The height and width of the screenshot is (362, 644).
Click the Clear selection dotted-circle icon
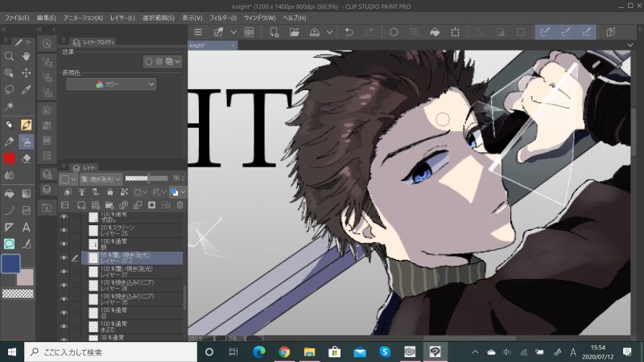(394, 32)
